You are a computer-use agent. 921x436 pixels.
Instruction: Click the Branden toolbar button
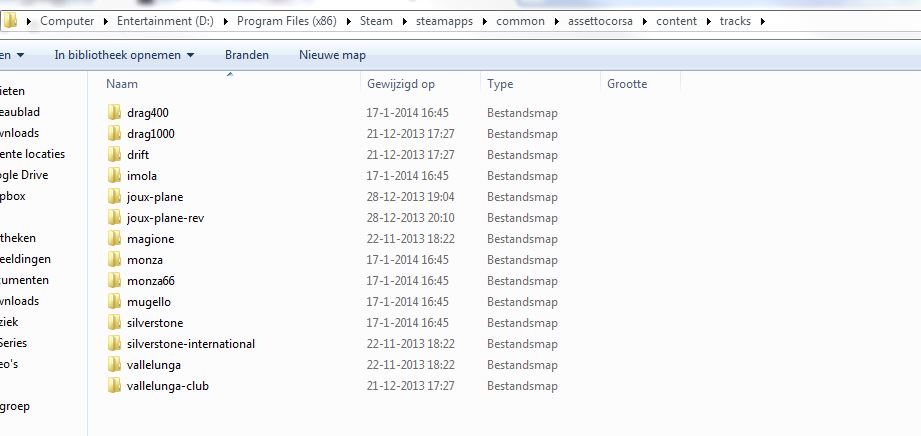tap(246, 55)
